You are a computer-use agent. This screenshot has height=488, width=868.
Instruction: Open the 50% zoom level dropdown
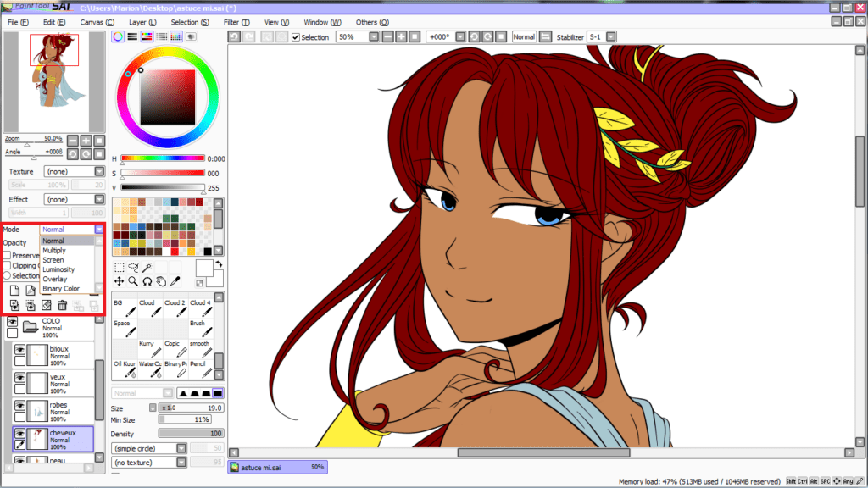point(373,37)
